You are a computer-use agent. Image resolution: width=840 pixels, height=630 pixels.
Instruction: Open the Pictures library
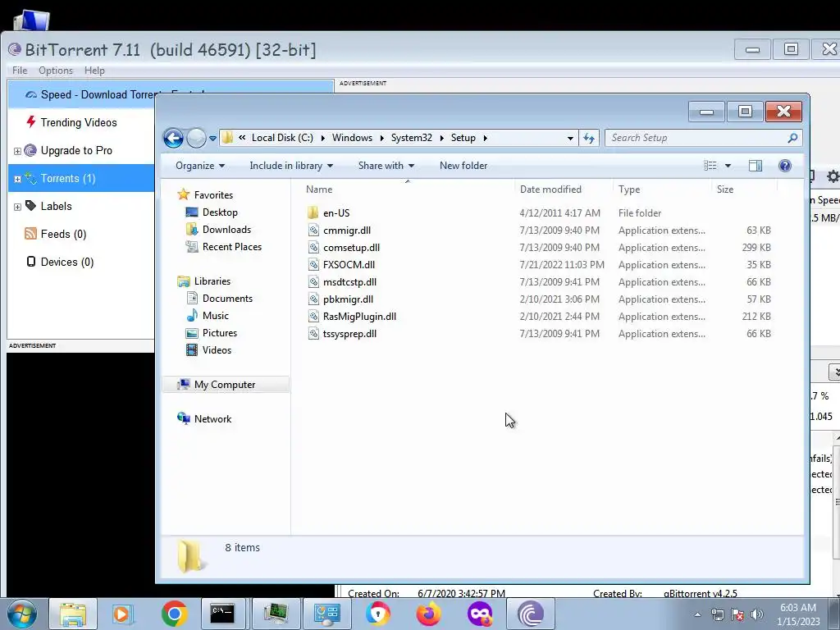(220, 333)
